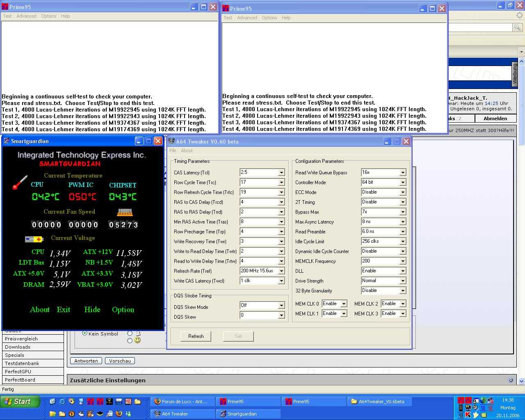Open the Refresh Rate (Tref) dropdown
This screenshot has height=420, width=525.
281,271
